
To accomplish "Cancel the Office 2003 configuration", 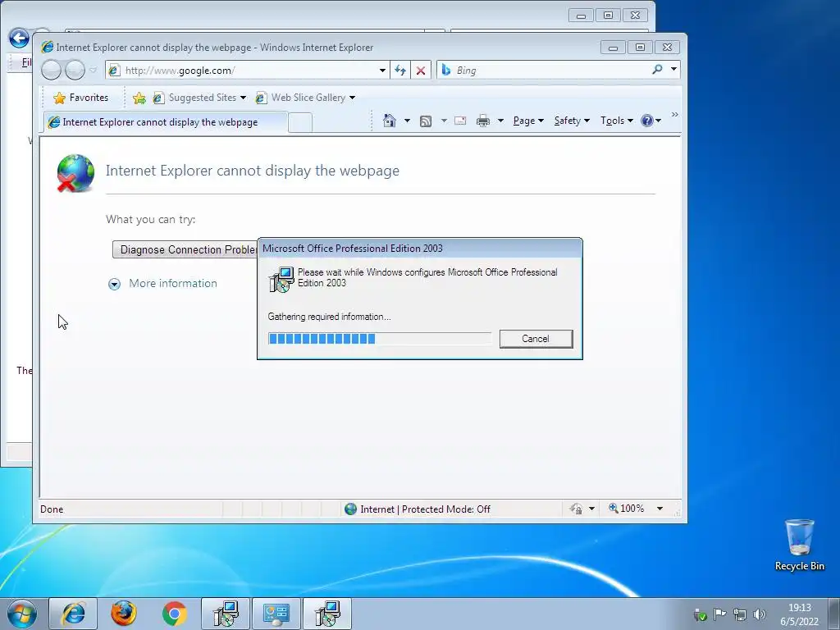I will 536,339.
